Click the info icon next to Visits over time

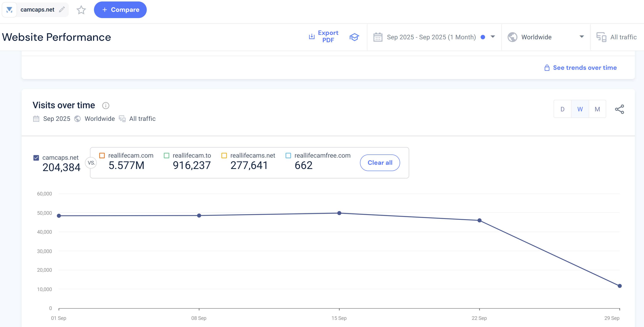106,106
